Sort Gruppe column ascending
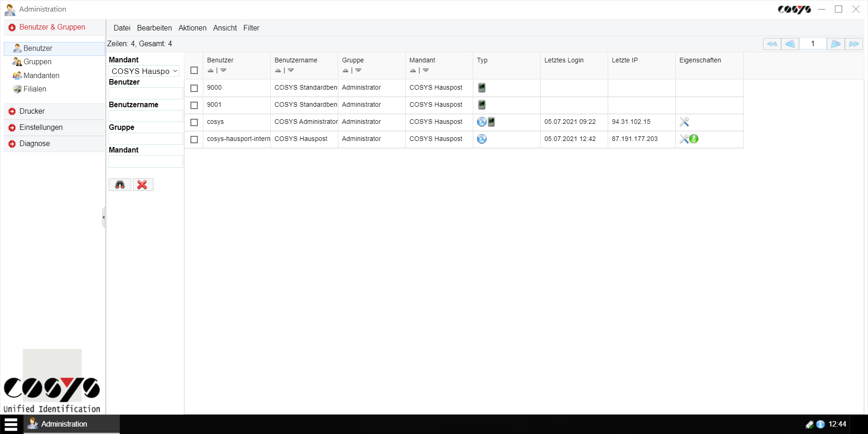The image size is (868, 434). (346, 71)
